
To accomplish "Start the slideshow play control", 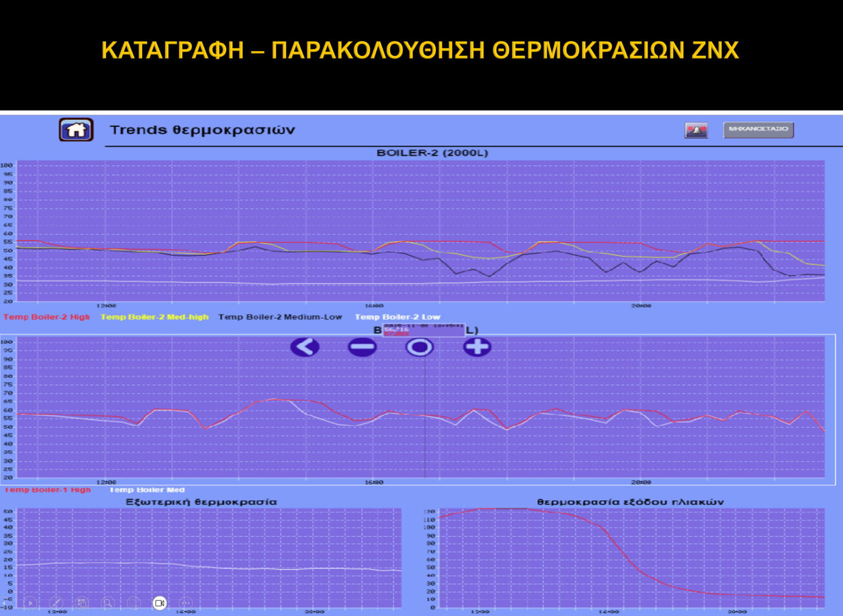I will [30, 603].
